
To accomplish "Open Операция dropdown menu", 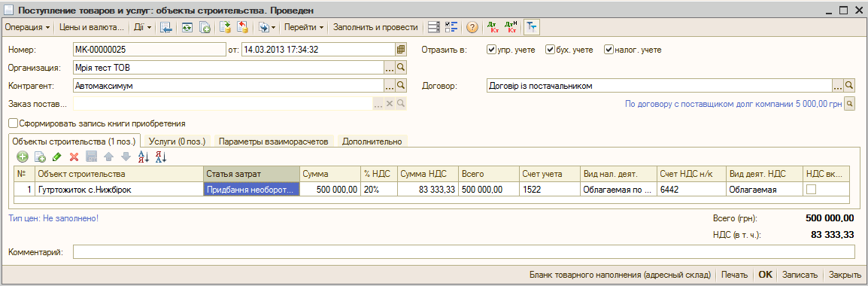I will click(x=28, y=26).
